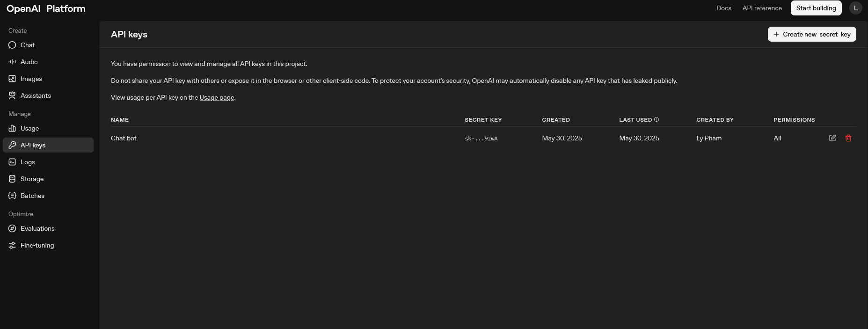
Task: Click the PERMISSIONS column header
Action: coord(794,120)
